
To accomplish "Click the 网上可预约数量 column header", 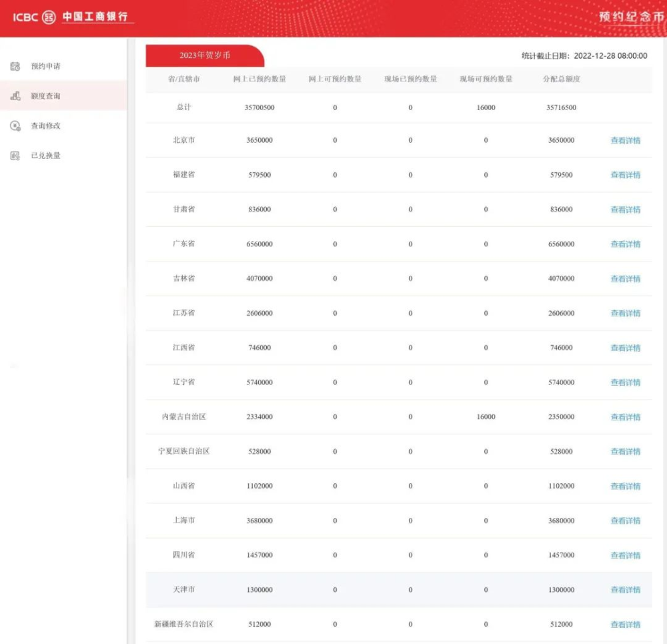I will click(x=335, y=79).
